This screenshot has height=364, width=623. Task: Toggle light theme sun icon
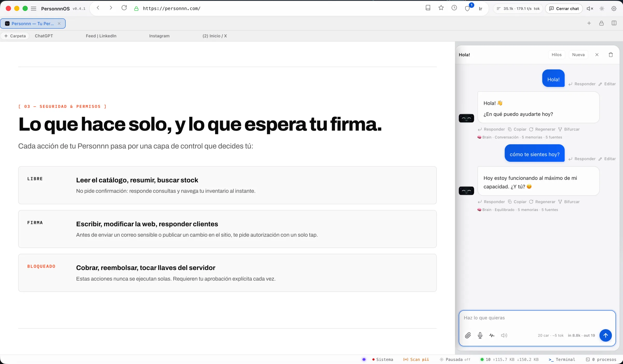[602, 9]
